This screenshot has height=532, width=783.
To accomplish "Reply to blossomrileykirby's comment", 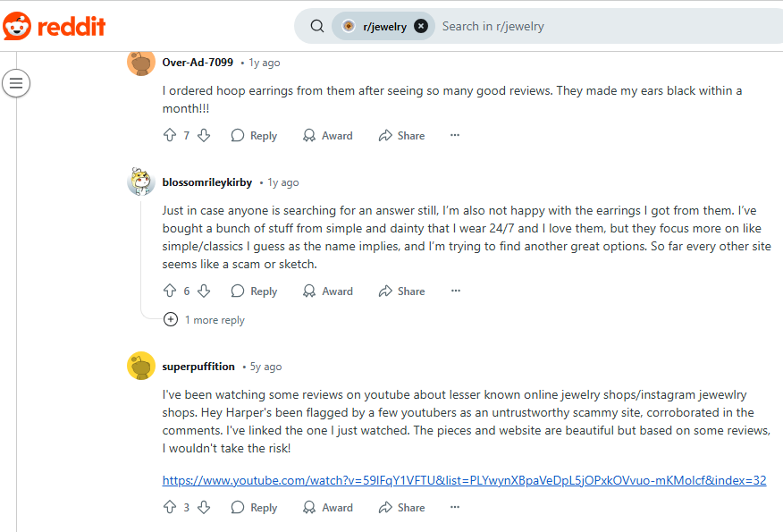I will coord(254,291).
